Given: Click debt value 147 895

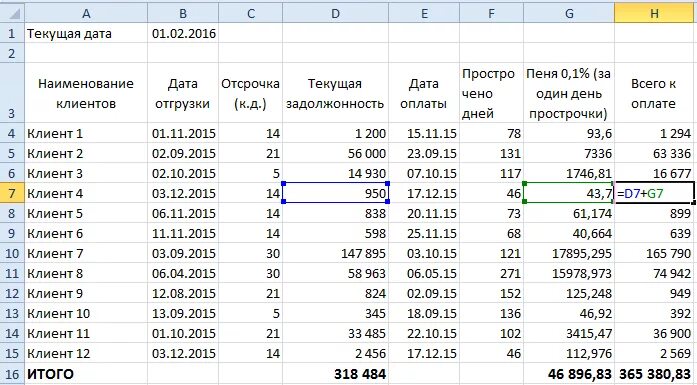Looking at the screenshot, I should click(x=336, y=253).
